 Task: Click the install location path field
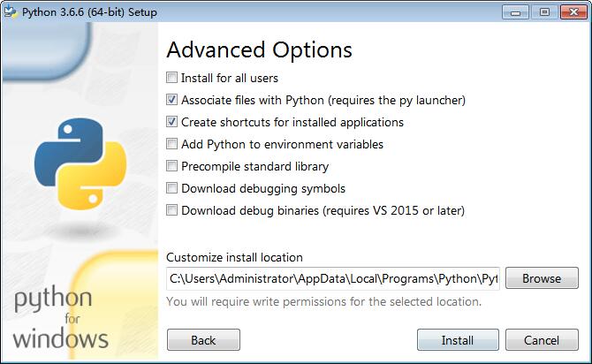tap(332, 278)
